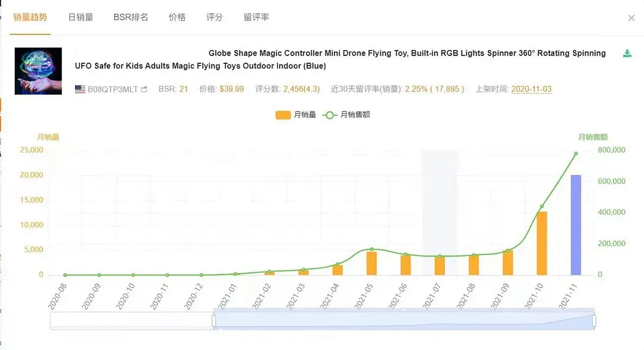Click the 2021-04 orange sales bar
The width and height of the screenshot is (644, 350).
click(x=338, y=270)
